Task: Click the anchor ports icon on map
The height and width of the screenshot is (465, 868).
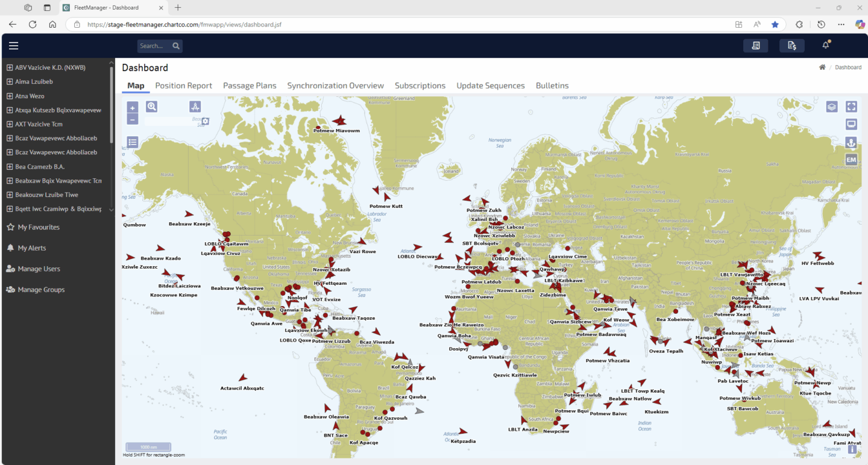Action: pyautogui.click(x=851, y=143)
